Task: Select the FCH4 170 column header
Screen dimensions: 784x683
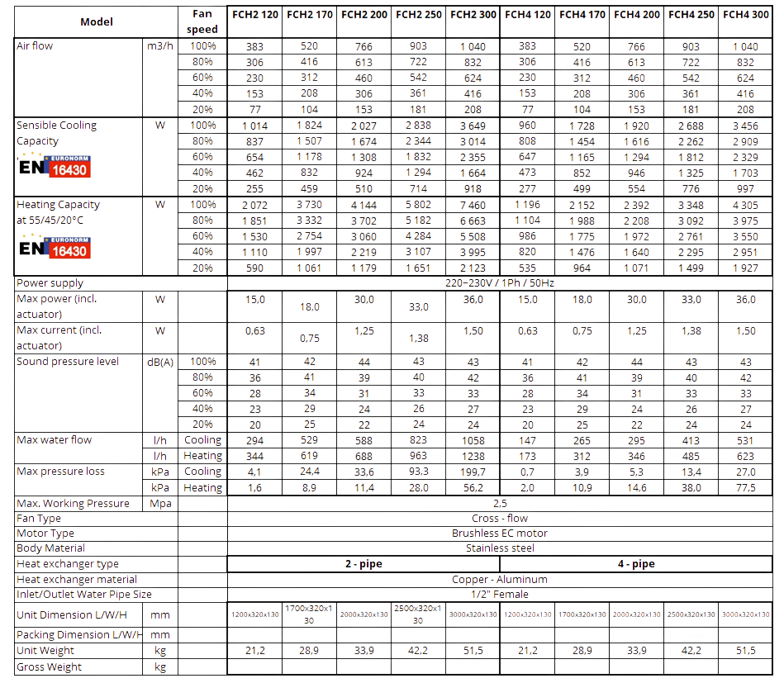Action: [582, 15]
